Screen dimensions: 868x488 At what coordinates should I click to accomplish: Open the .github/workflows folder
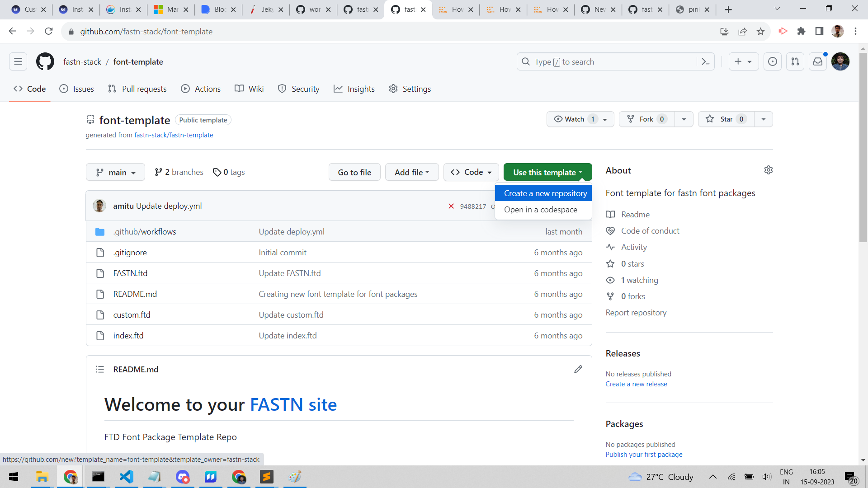[145, 232]
